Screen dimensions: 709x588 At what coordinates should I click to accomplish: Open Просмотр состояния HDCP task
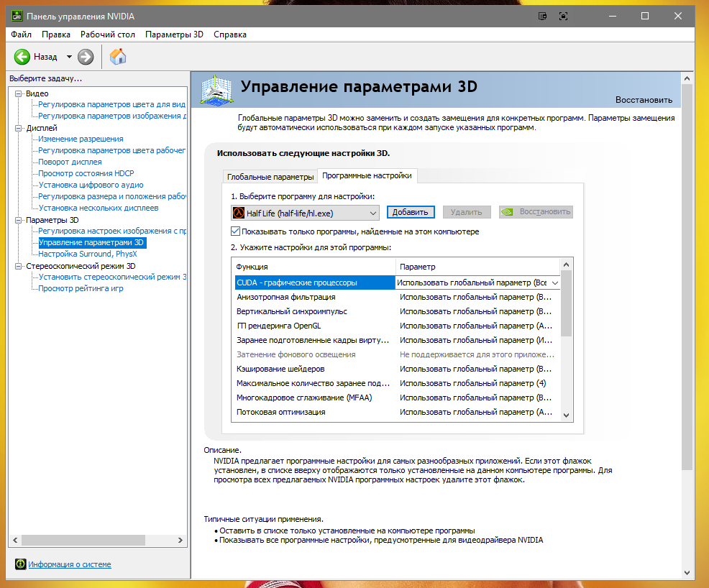86,173
